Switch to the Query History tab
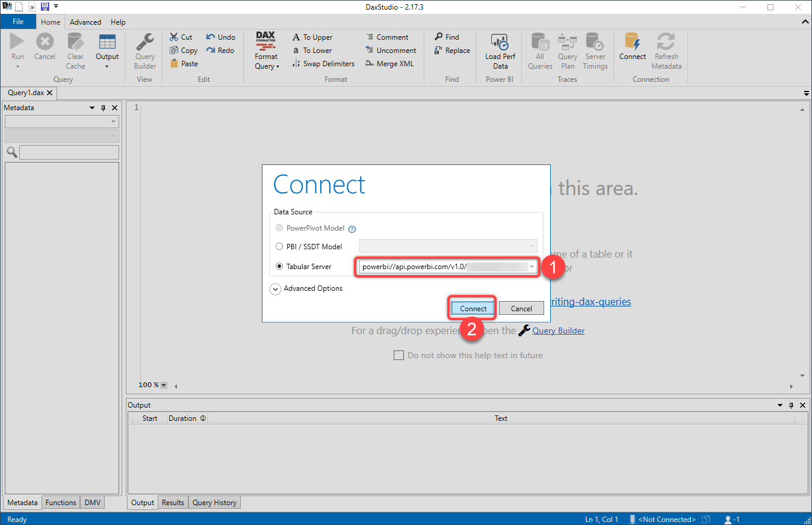The height and width of the screenshot is (525, 812). click(x=214, y=503)
